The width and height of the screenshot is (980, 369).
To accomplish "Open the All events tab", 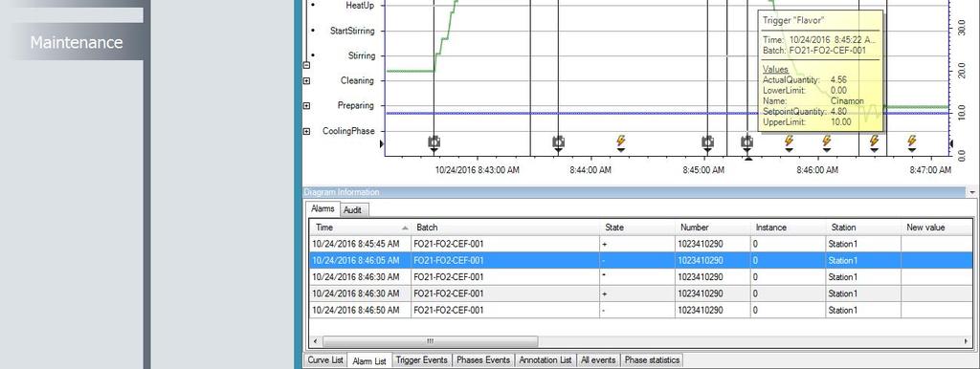I will (x=598, y=359).
